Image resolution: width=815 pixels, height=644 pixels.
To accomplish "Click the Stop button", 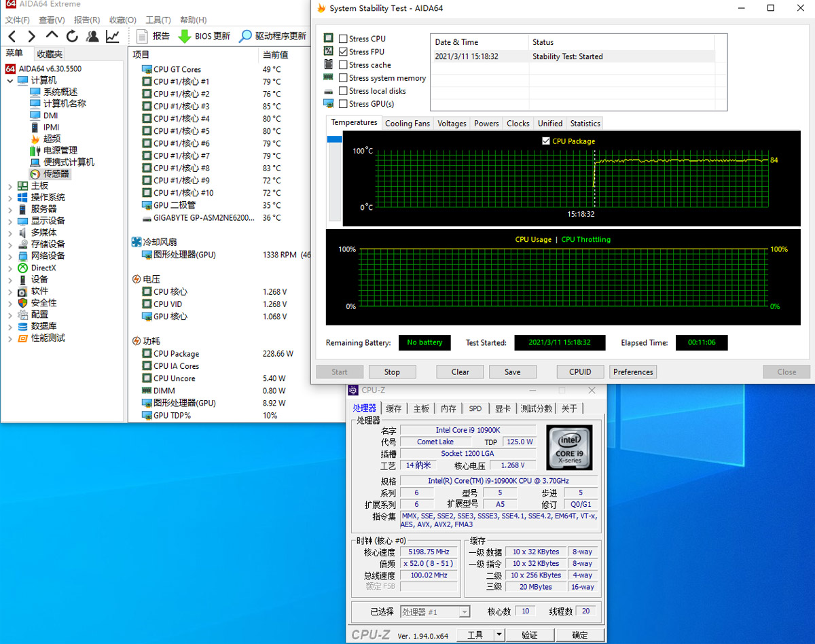I will click(x=392, y=372).
